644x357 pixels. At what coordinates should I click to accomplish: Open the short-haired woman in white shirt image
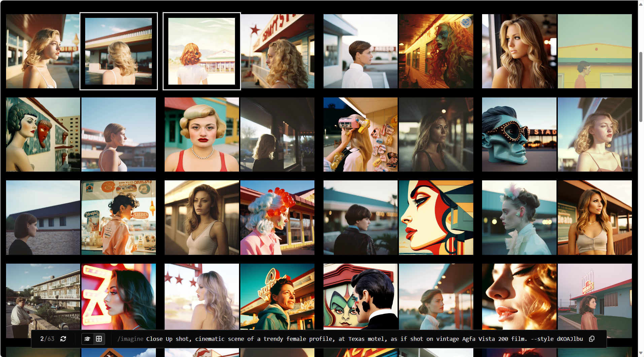click(360, 51)
